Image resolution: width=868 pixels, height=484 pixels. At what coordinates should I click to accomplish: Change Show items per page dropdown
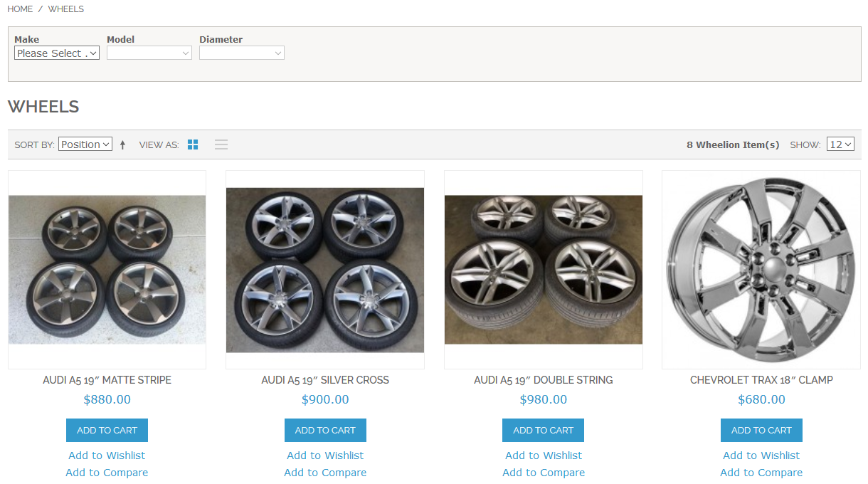pos(840,144)
